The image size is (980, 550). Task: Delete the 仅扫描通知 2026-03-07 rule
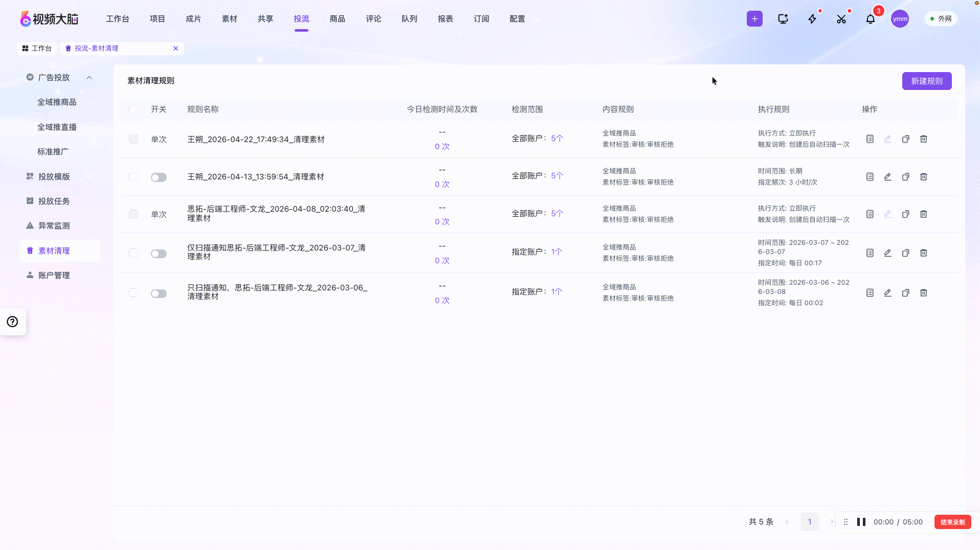click(923, 253)
